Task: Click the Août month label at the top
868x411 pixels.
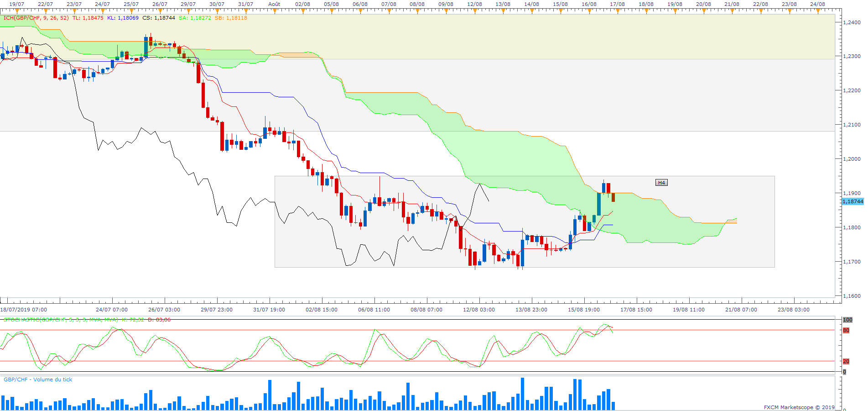Action: (x=274, y=4)
